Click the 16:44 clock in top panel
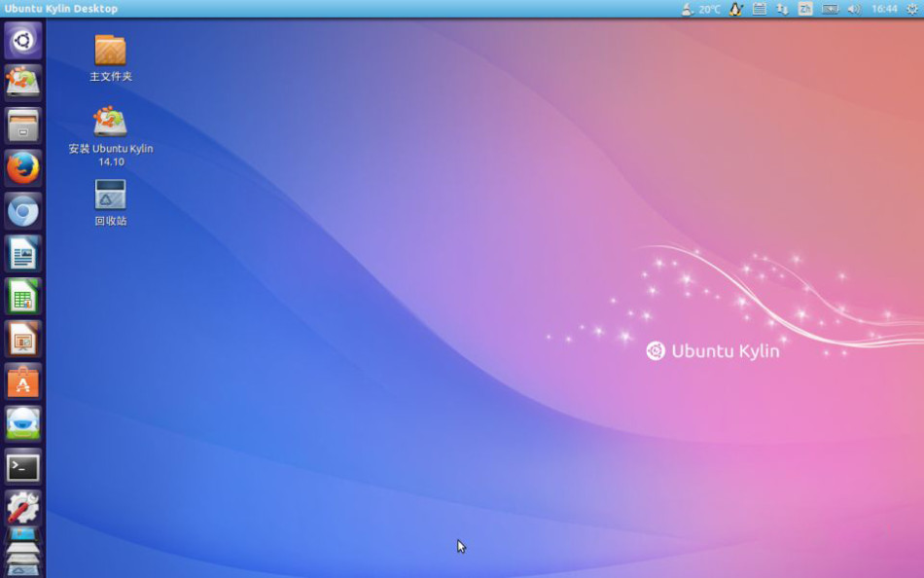 point(884,9)
